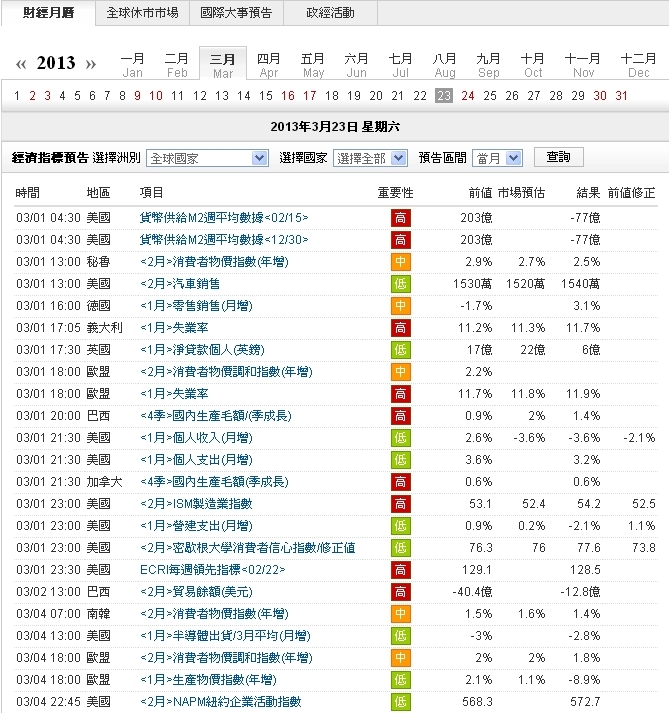669x713 pixels.
Task: Open <1月>零售銷售(月增) link
Action: point(196,306)
